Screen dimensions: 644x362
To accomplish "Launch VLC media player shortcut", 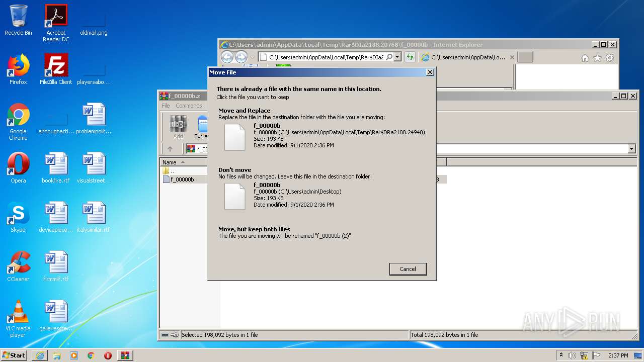I will point(18,319).
